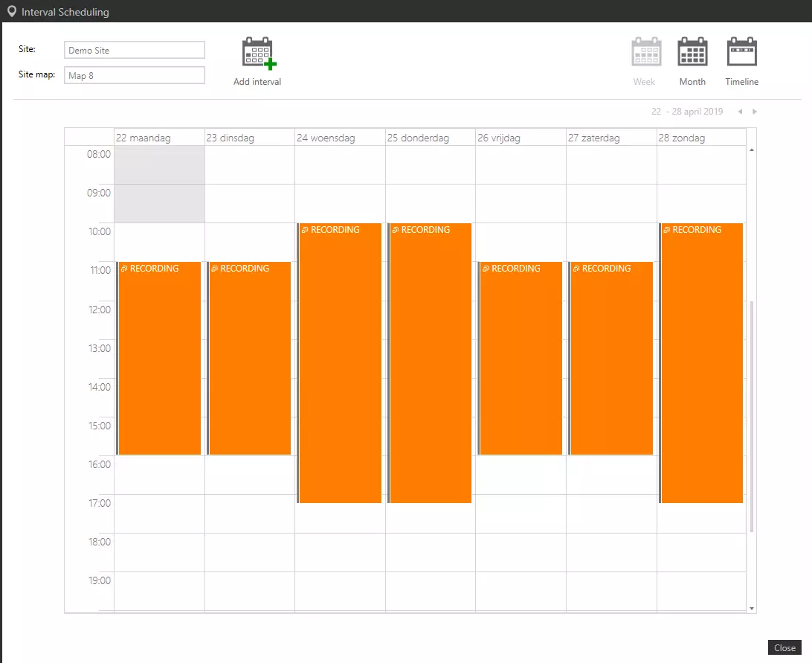The height and width of the screenshot is (663, 812).
Task: Go to next week arrow
Action: [755, 112]
